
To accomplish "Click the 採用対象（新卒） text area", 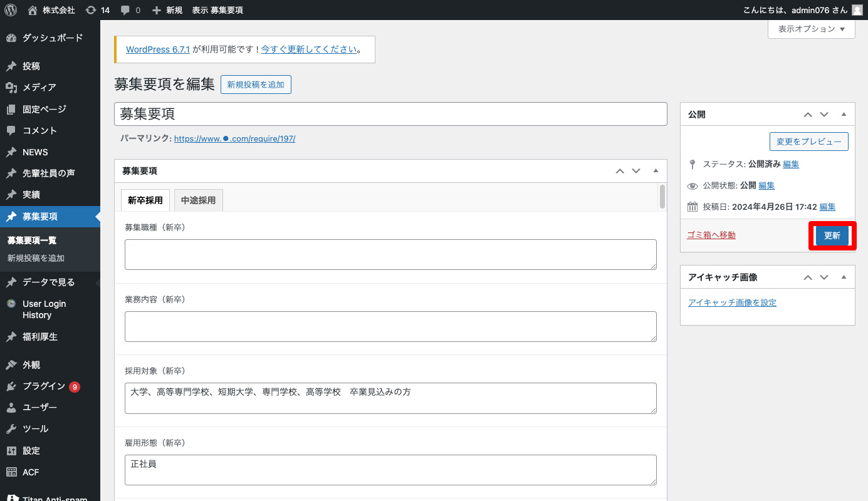I will pyautogui.click(x=390, y=398).
